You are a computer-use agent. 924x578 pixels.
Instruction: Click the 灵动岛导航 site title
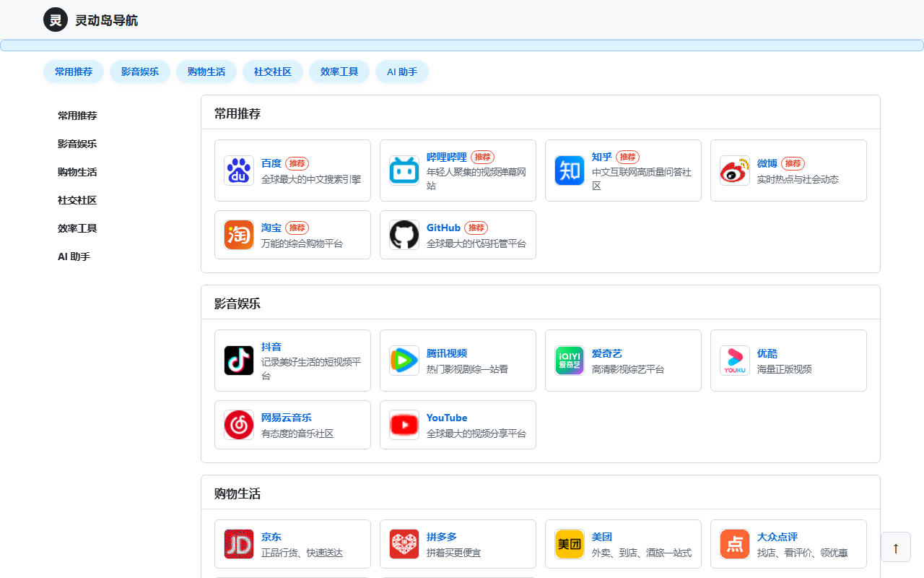[x=106, y=20]
